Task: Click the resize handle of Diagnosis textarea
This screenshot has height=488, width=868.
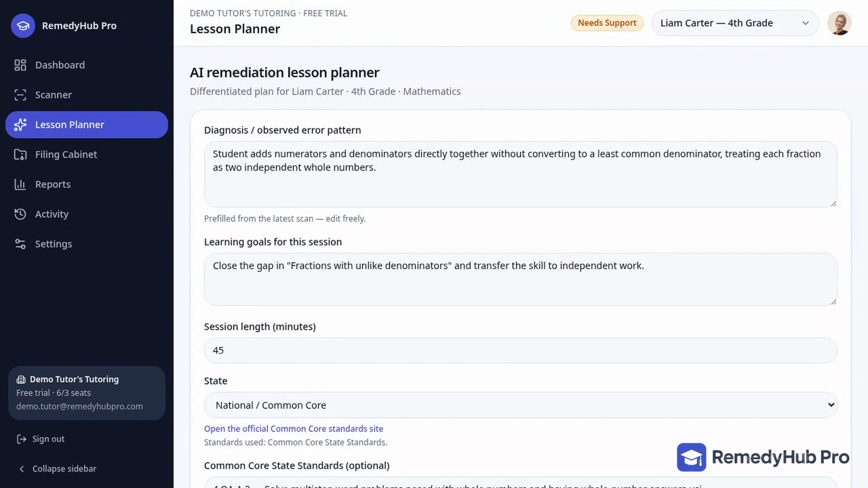Action: [x=833, y=203]
